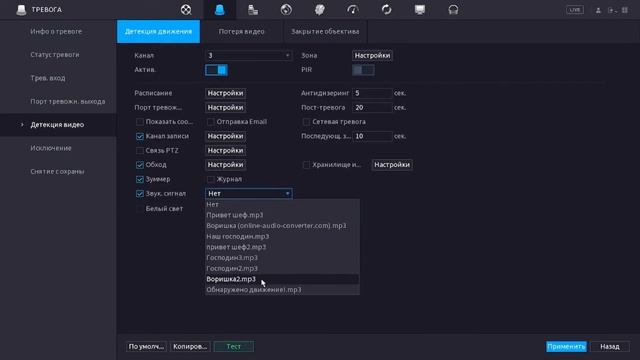Image resolution: width=640 pixels, height=360 pixels.
Task: Open Хранилище Настройки button
Action: click(x=392, y=164)
